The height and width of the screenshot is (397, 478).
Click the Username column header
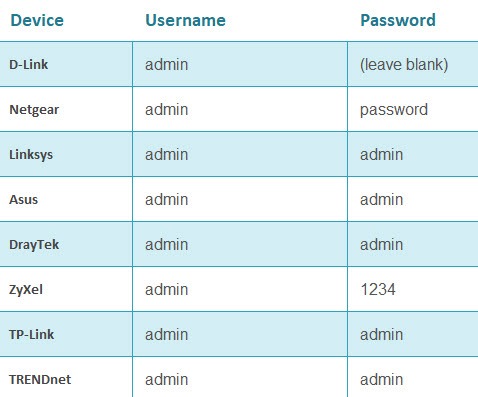[186, 20]
